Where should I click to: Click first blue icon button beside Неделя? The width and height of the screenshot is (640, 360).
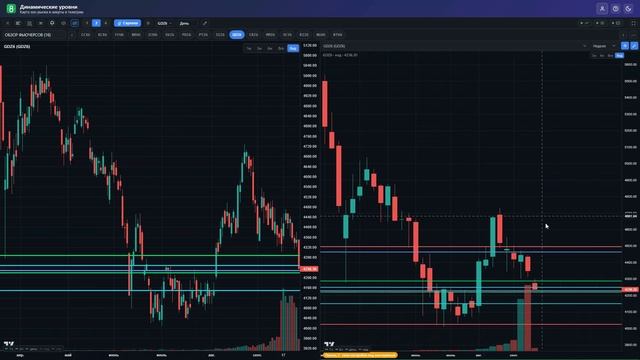click(625, 46)
